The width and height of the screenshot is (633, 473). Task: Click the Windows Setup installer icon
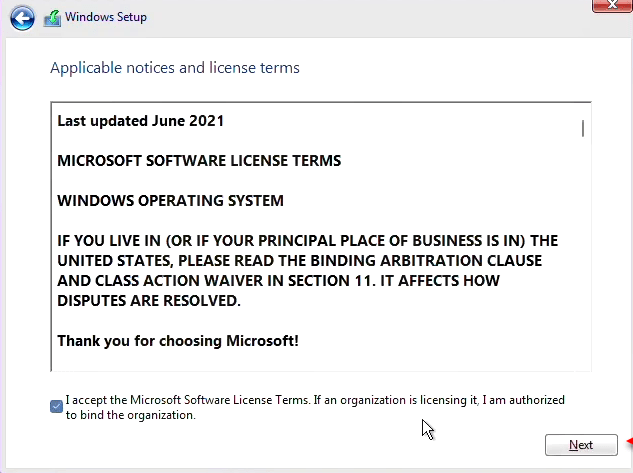click(52, 18)
